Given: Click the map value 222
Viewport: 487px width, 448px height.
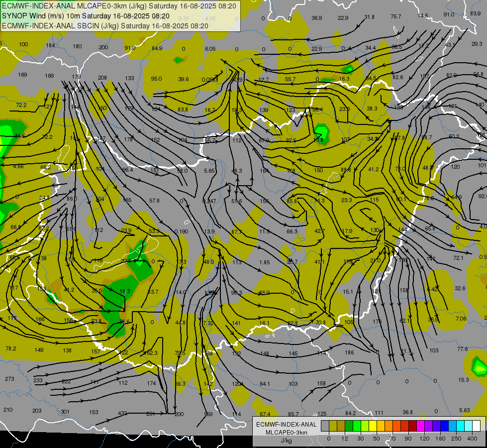Looking at the screenshot, I should [67, 381].
